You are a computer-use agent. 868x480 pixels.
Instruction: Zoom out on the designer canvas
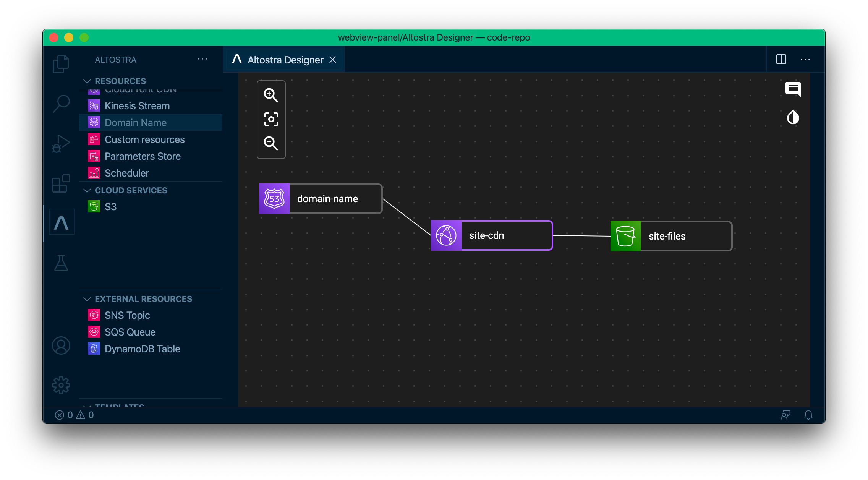tap(271, 143)
